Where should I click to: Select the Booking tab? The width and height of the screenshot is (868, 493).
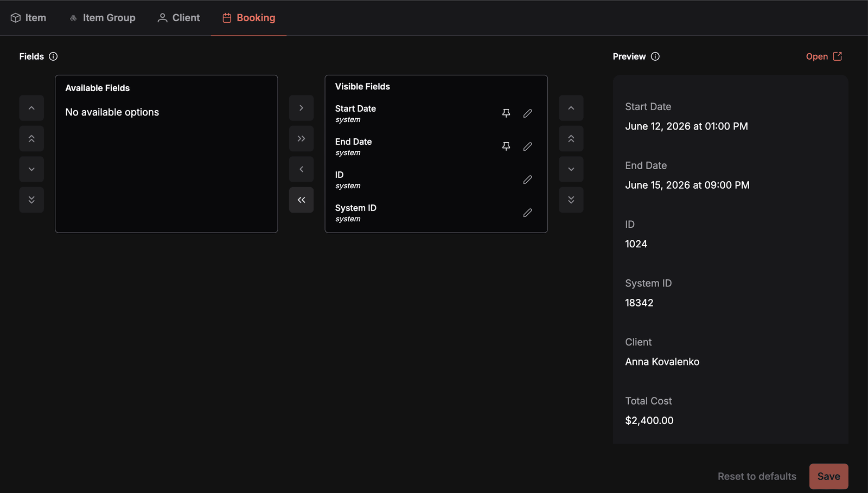click(x=248, y=18)
